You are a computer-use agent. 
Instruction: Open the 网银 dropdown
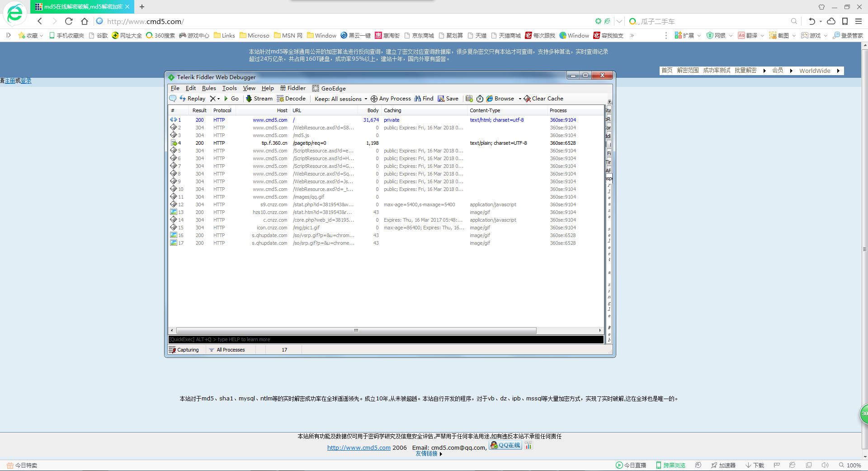[719, 35]
